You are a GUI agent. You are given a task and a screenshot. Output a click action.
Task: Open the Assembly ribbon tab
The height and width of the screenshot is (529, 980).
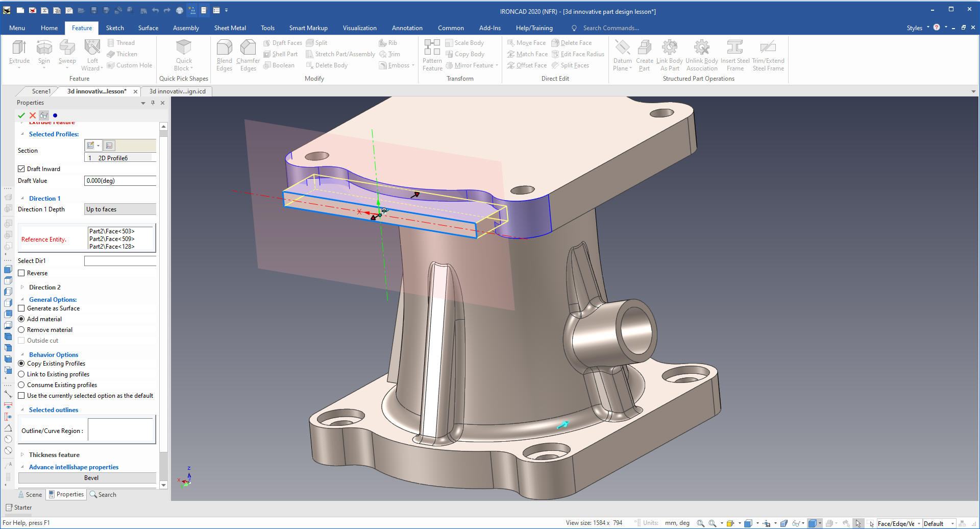click(186, 28)
